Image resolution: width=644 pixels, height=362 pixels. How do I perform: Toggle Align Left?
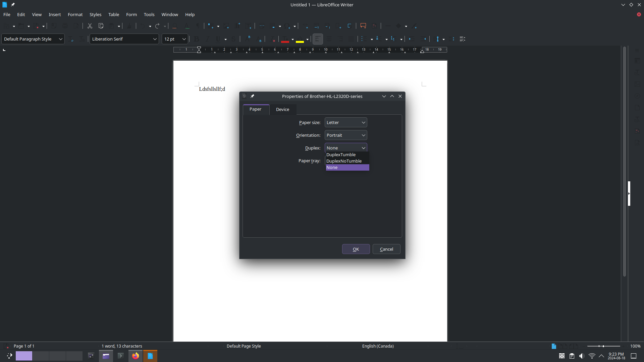coord(317,39)
